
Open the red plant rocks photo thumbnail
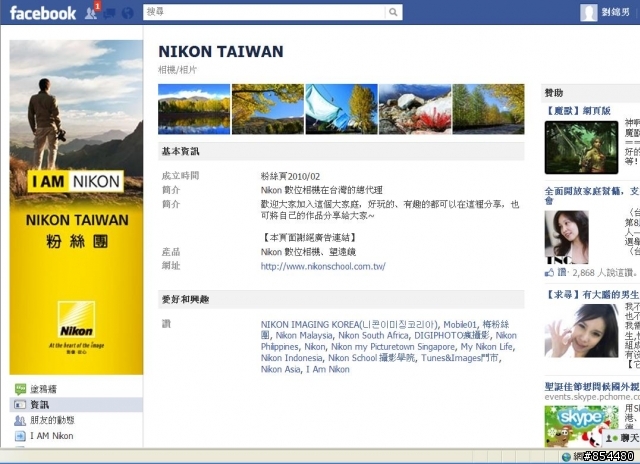pyautogui.click(x=415, y=109)
